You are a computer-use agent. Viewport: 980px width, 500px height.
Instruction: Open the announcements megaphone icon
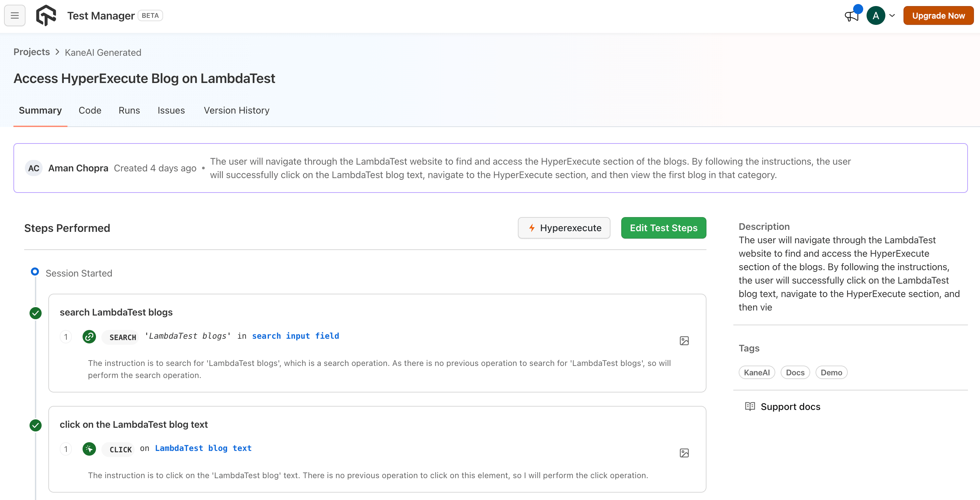pyautogui.click(x=851, y=16)
